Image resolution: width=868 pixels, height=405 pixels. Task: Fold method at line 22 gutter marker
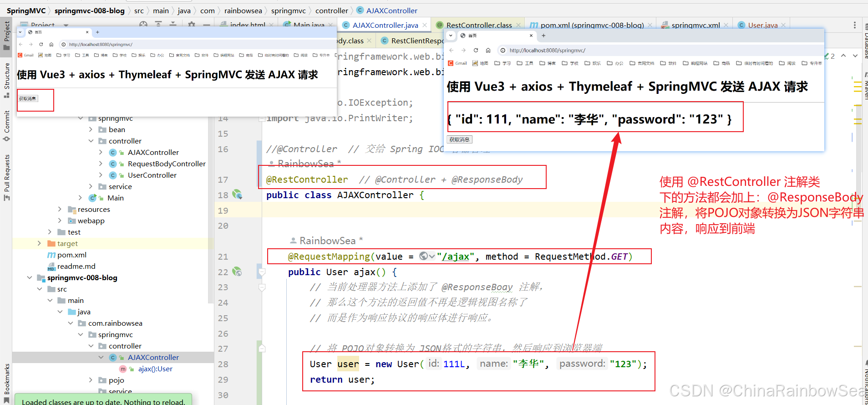click(262, 272)
